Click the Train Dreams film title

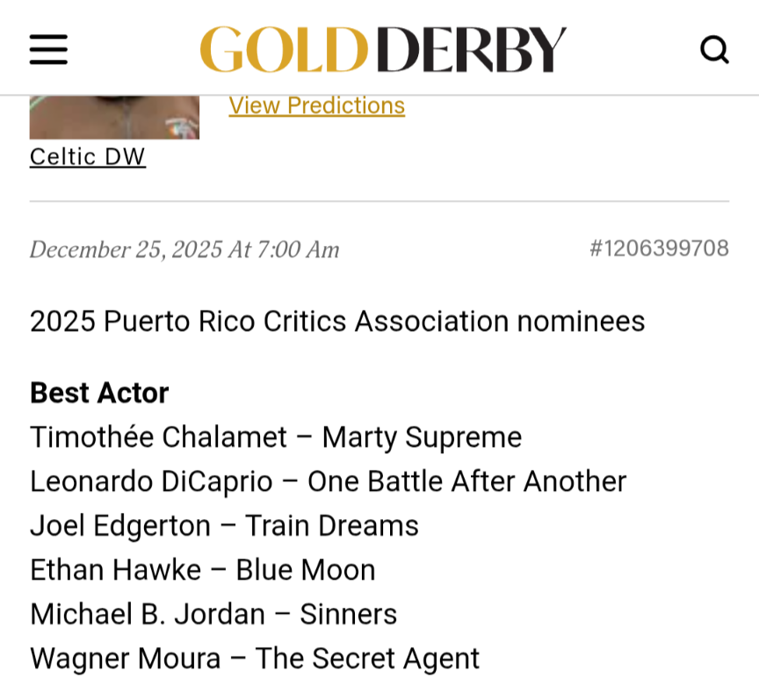point(331,526)
